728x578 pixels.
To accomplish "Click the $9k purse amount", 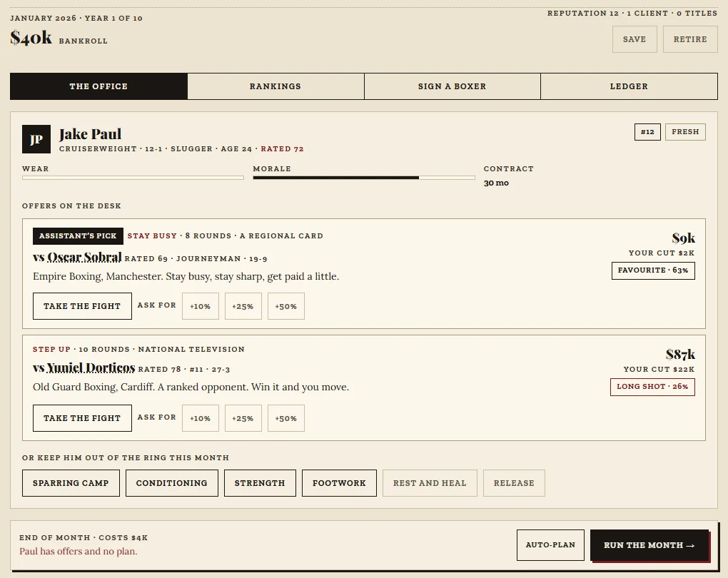I will click(x=684, y=238).
